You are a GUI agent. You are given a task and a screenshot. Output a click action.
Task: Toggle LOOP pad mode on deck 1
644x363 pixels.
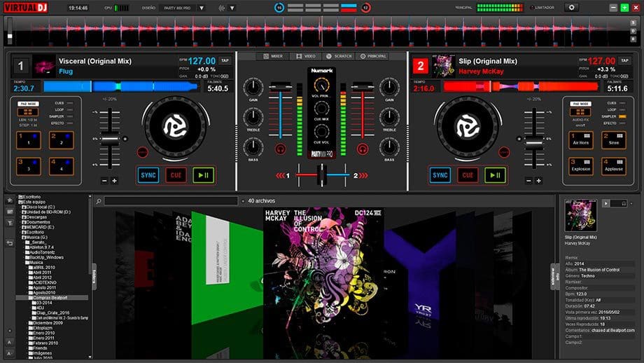pos(70,110)
